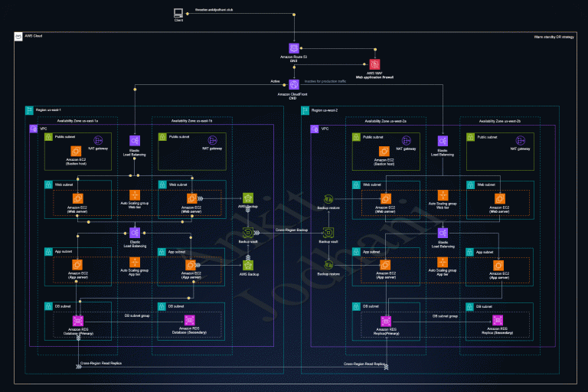Select Auto Scaling group Web tier icon in us-west-2
This screenshot has height=392, width=588.
click(x=443, y=195)
